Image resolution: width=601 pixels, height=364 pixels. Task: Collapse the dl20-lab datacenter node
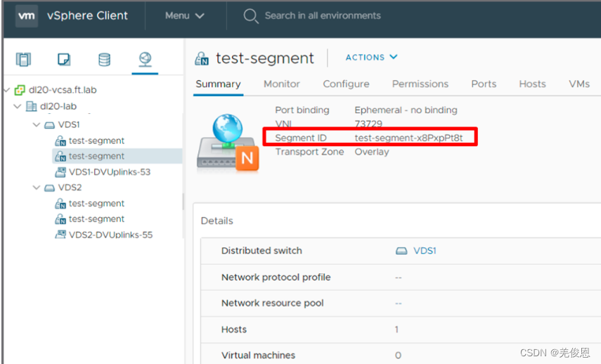click(18, 106)
